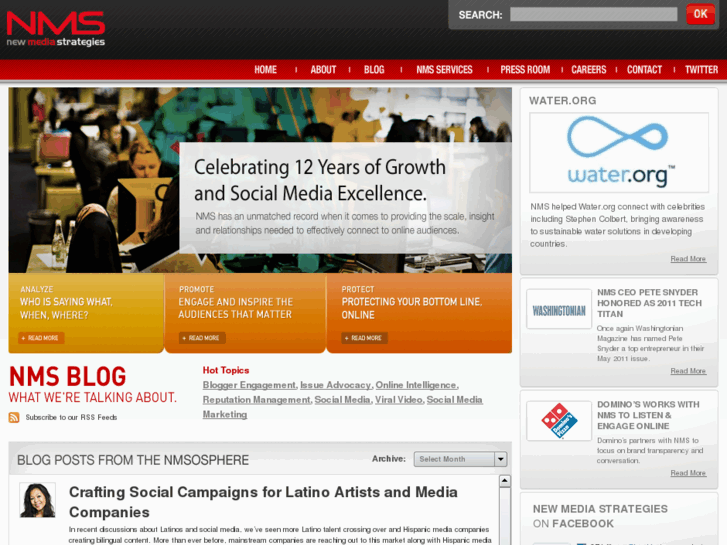Screen dimensions: 727x545
Task: Open the water.org logo image
Action: point(619,153)
